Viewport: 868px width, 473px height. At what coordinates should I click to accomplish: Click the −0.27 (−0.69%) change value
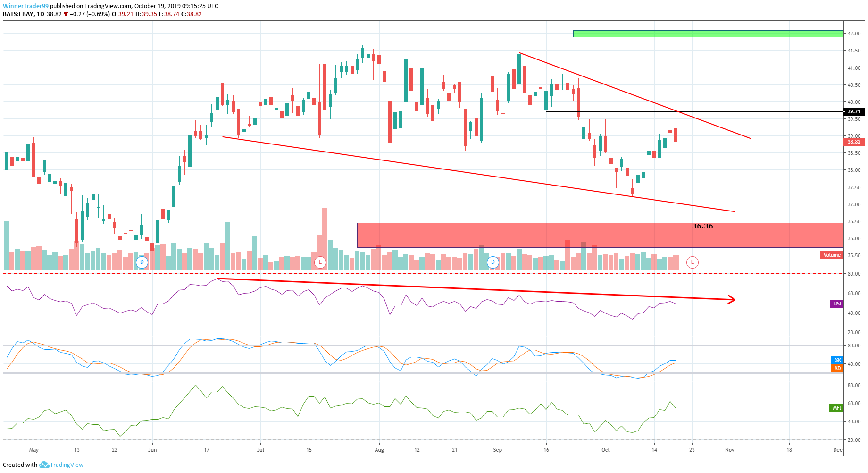point(90,14)
